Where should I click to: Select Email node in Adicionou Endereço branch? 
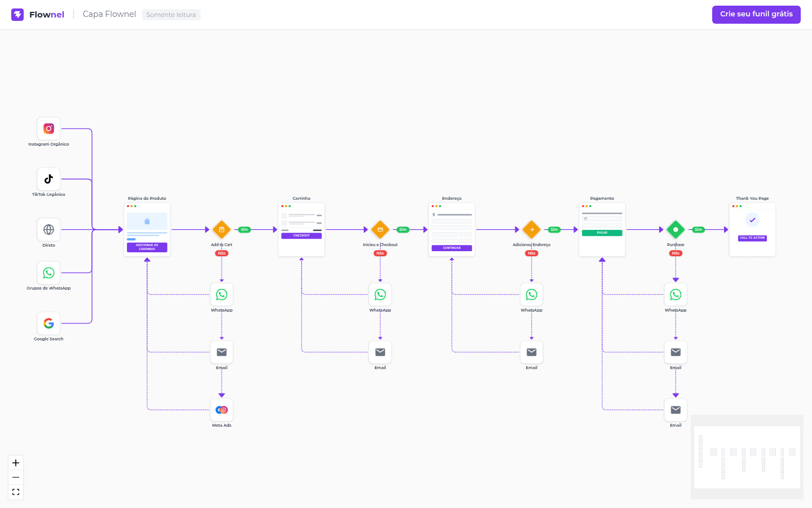[532, 352]
